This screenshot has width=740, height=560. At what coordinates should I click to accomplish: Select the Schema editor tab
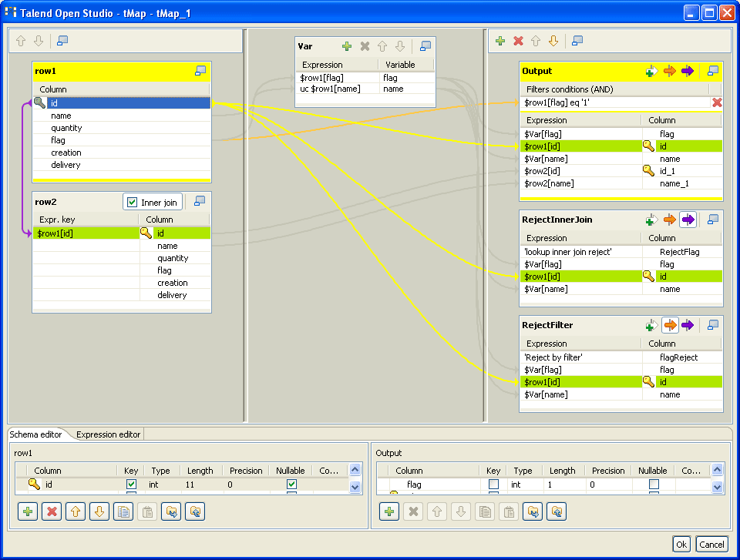35,434
